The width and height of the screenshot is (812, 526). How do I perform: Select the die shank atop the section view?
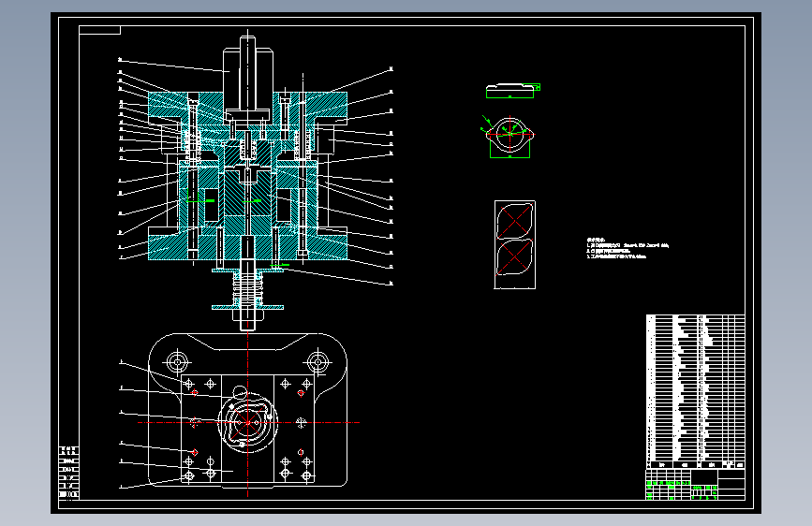pos(247,78)
